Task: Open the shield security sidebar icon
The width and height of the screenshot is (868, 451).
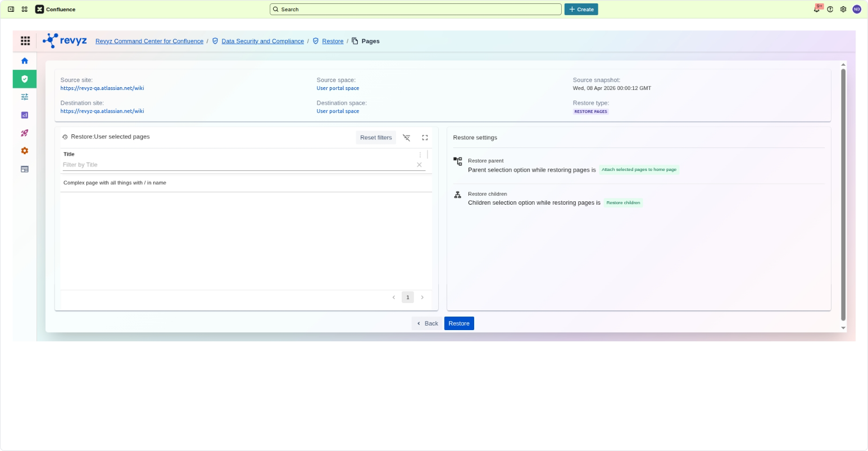Action: (25, 79)
